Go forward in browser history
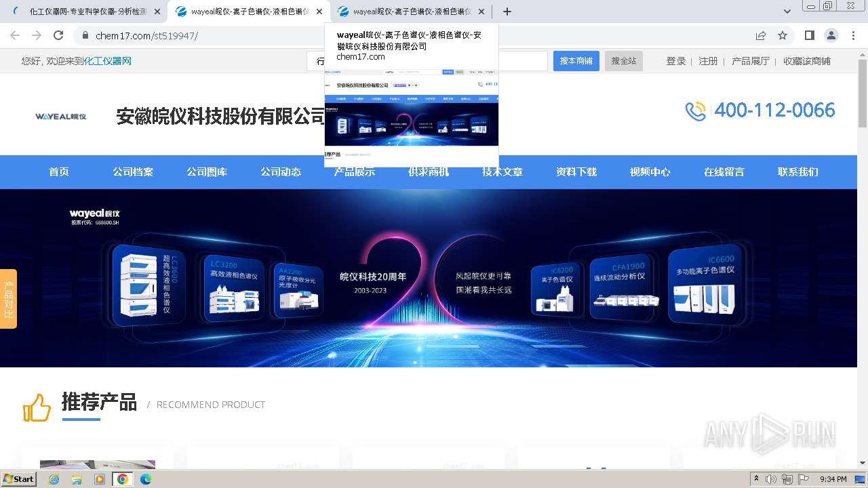Screen dimensions: 868x488 pyautogui.click(x=37, y=35)
